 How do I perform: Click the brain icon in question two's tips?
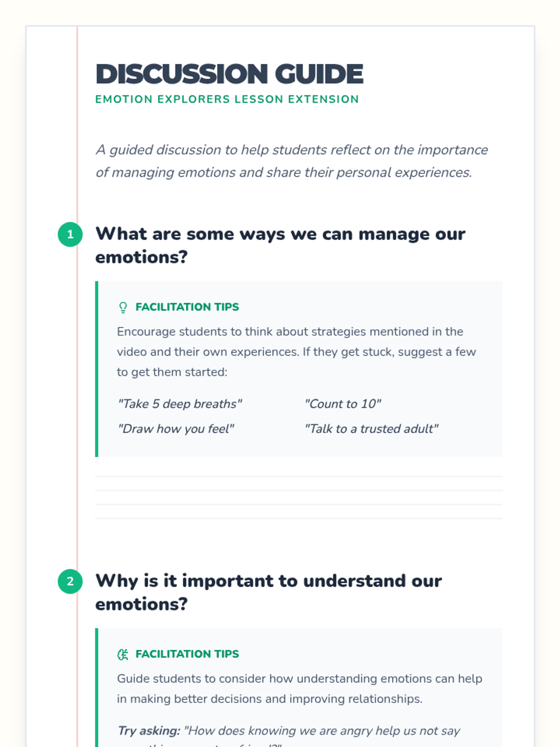pos(123,655)
